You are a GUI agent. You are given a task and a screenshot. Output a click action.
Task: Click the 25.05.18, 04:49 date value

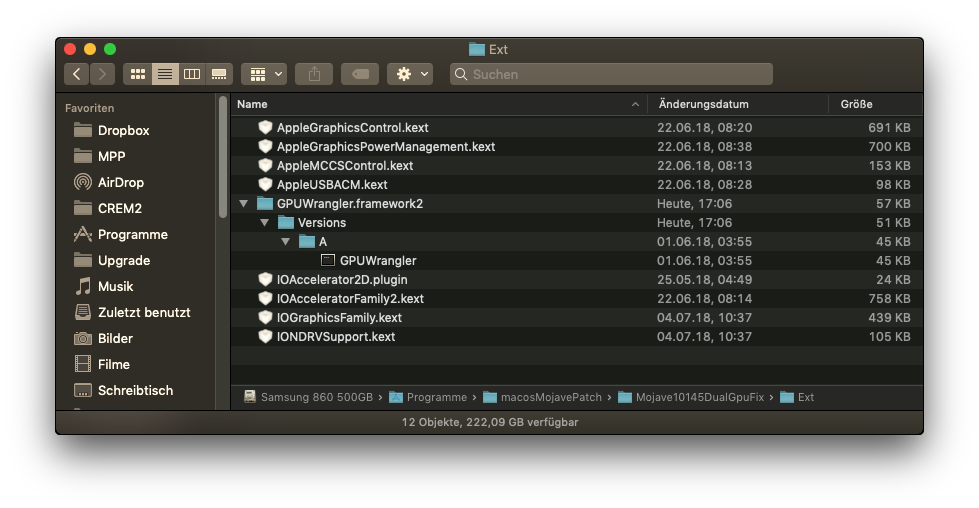click(x=704, y=280)
